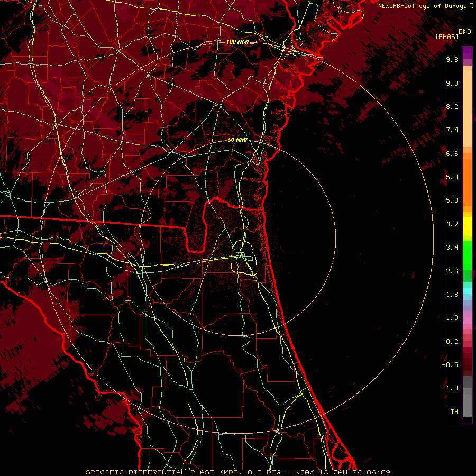This screenshot has height=476, width=476.
Task: Click the NEXLAB-College of DuPage label
Action: [x=422, y=6]
